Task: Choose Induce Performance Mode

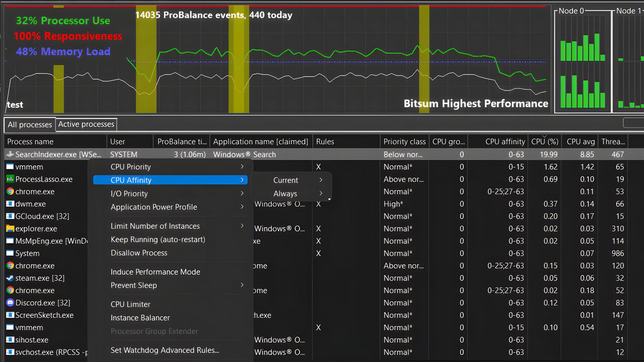Action: pos(155,272)
